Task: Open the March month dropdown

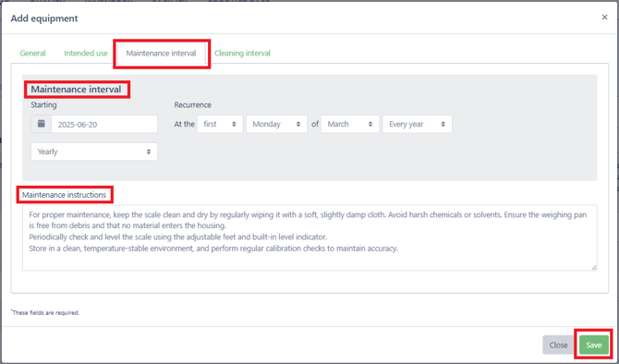Action: tap(350, 124)
